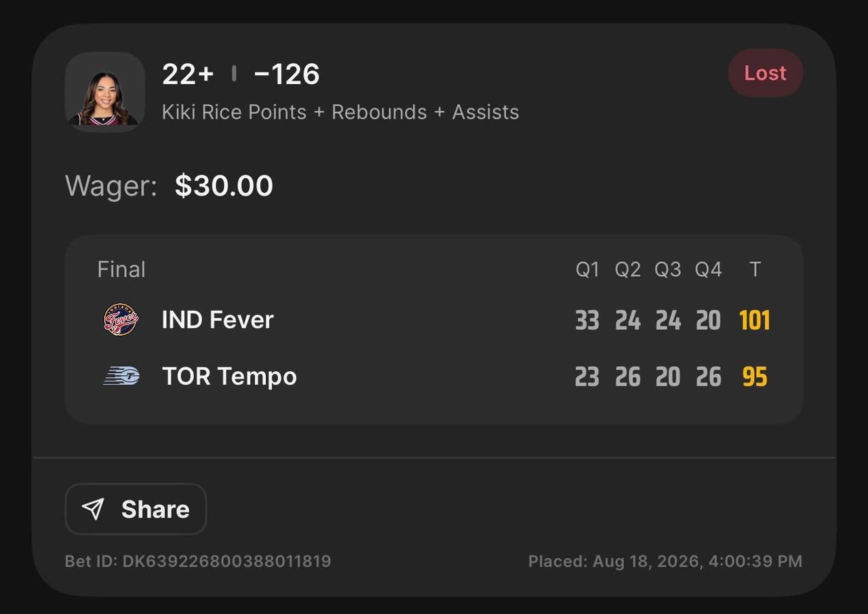Click the 22+ line value
The height and width of the screenshot is (614, 868).
[188, 74]
